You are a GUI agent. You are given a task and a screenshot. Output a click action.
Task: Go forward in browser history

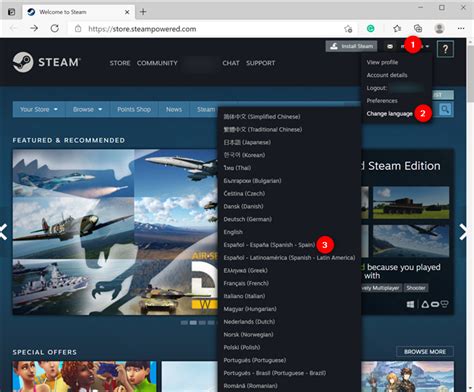pyautogui.click(x=34, y=29)
